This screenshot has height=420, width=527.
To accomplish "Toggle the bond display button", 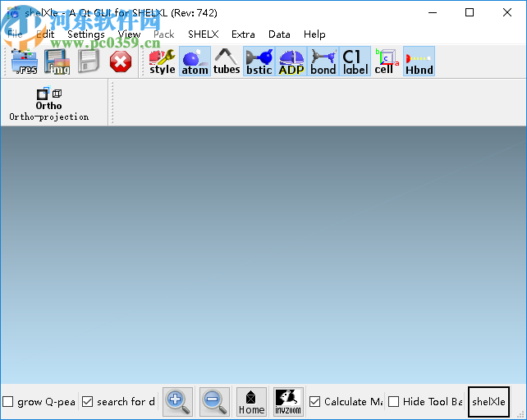I will pyautogui.click(x=323, y=62).
